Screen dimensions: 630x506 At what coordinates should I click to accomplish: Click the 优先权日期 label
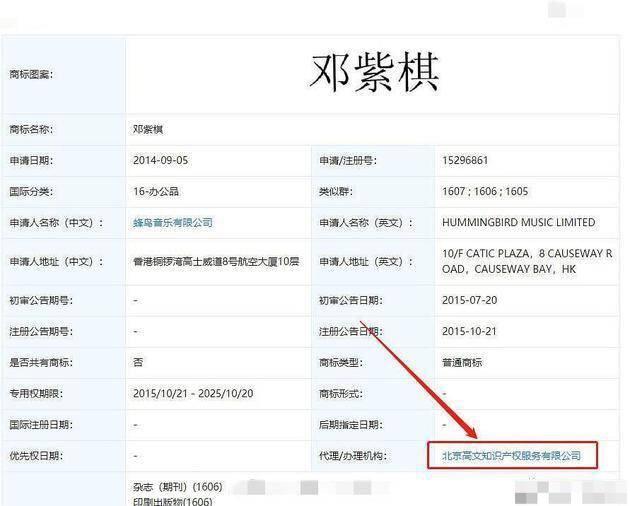pyautogui.click(x=36, y=456)
